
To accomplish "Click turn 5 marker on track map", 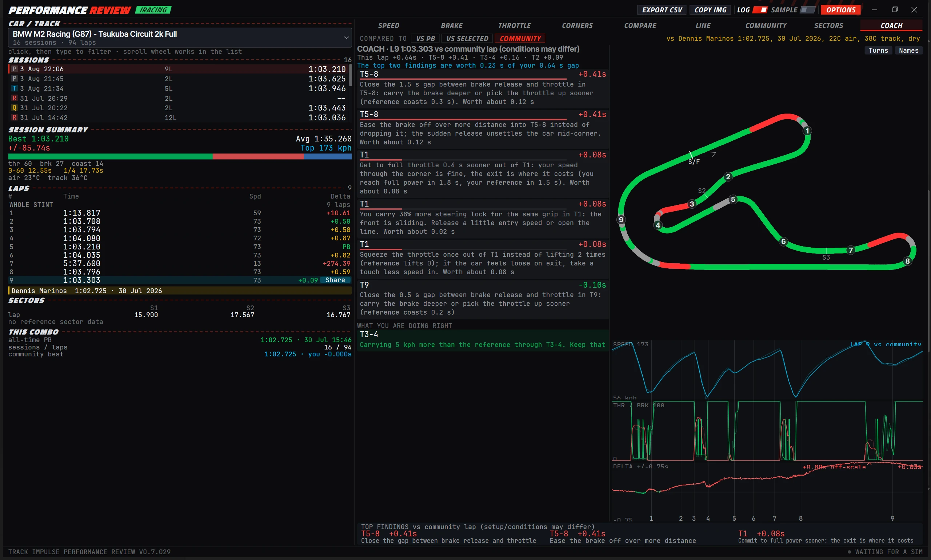I will click(733, 199).
